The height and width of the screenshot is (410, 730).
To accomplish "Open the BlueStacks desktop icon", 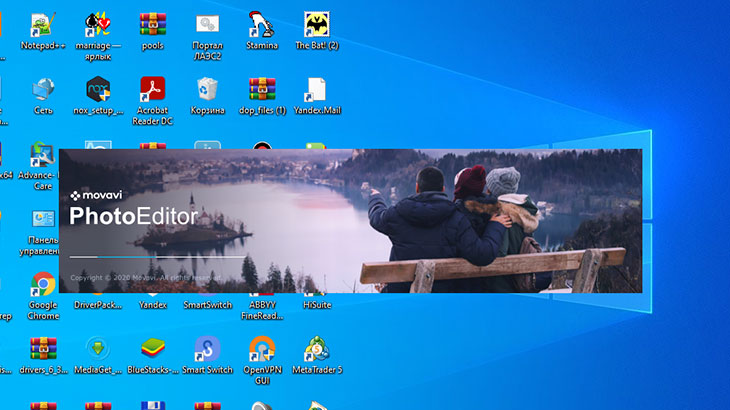I will click(x=152, y=349).
